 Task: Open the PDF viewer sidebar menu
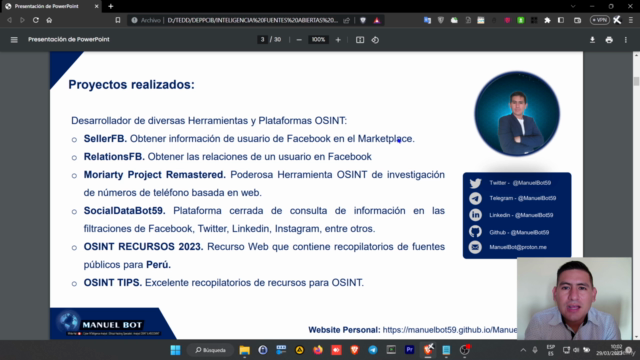[x=14, y=40]
